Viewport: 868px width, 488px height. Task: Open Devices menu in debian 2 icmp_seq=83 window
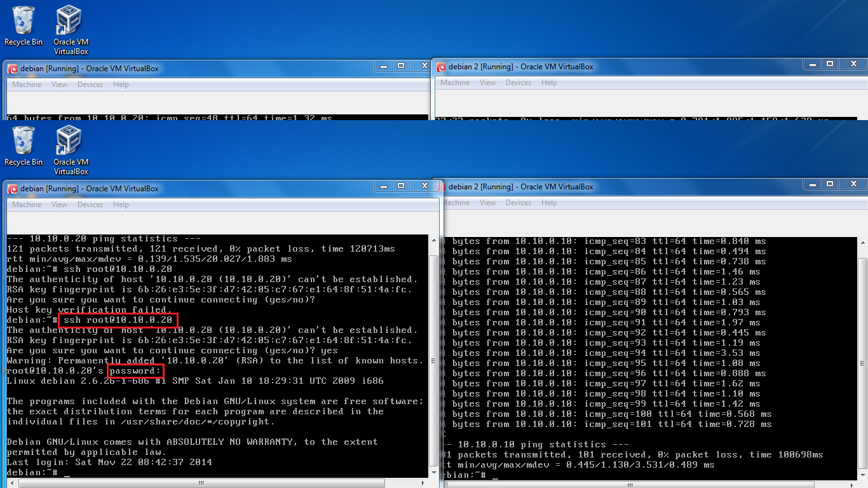(519, 203)
